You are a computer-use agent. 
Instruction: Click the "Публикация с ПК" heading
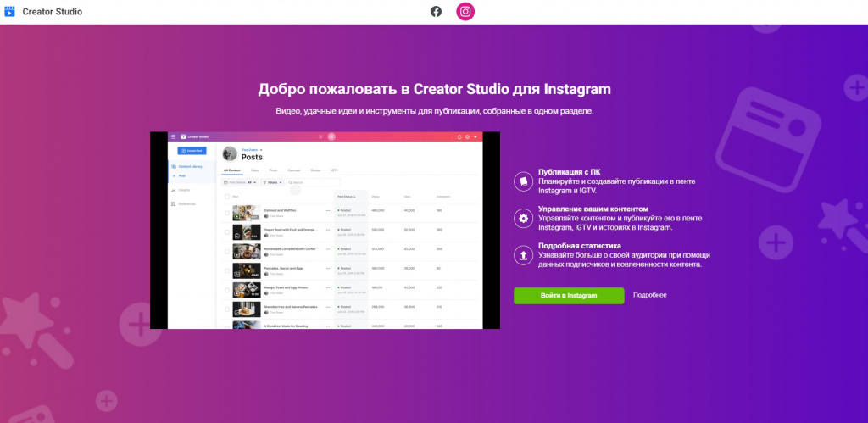click(x=569, y=172)
